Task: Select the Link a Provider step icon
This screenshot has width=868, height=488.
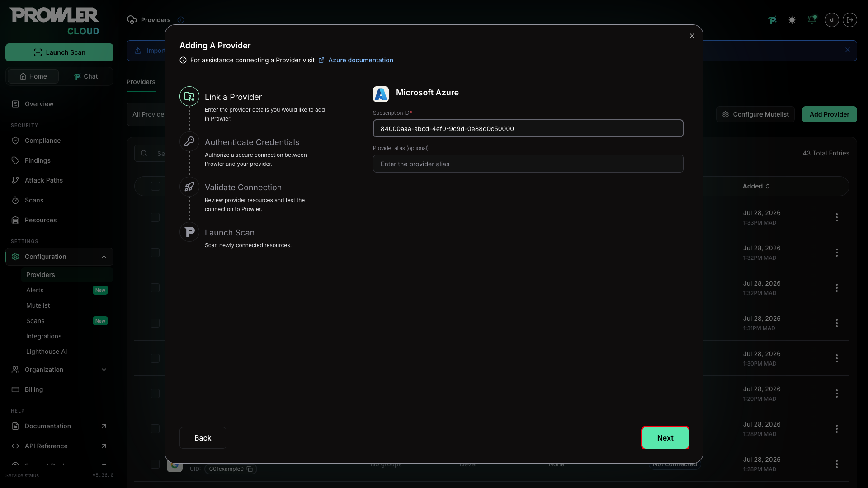Action: [189, 96]
